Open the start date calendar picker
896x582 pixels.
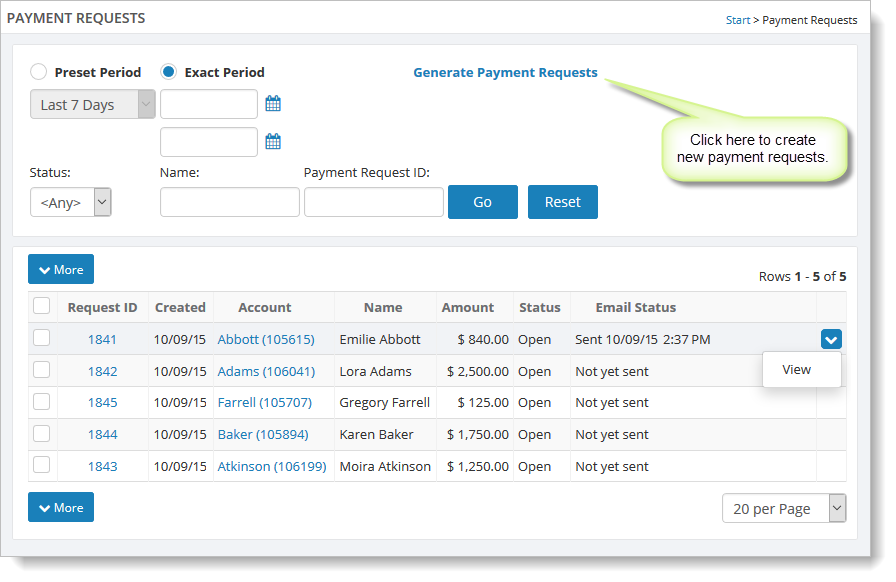[x=273, y=104]
